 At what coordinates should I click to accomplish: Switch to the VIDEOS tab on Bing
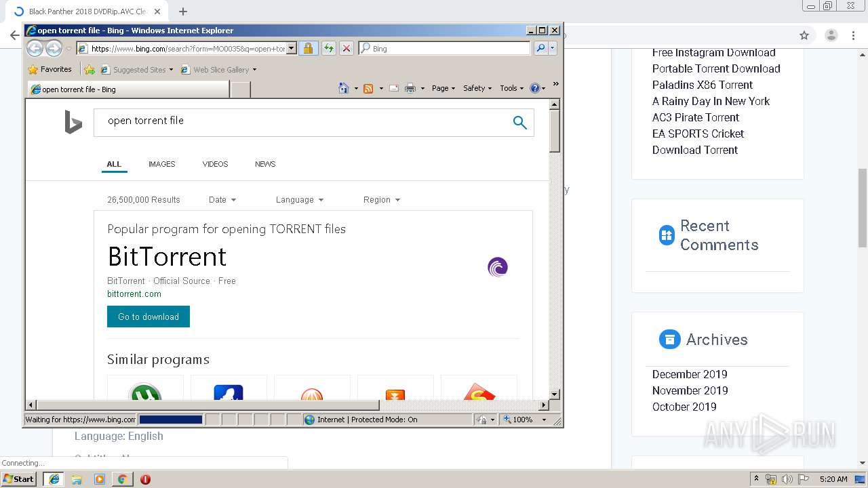[x=215, y=164]
